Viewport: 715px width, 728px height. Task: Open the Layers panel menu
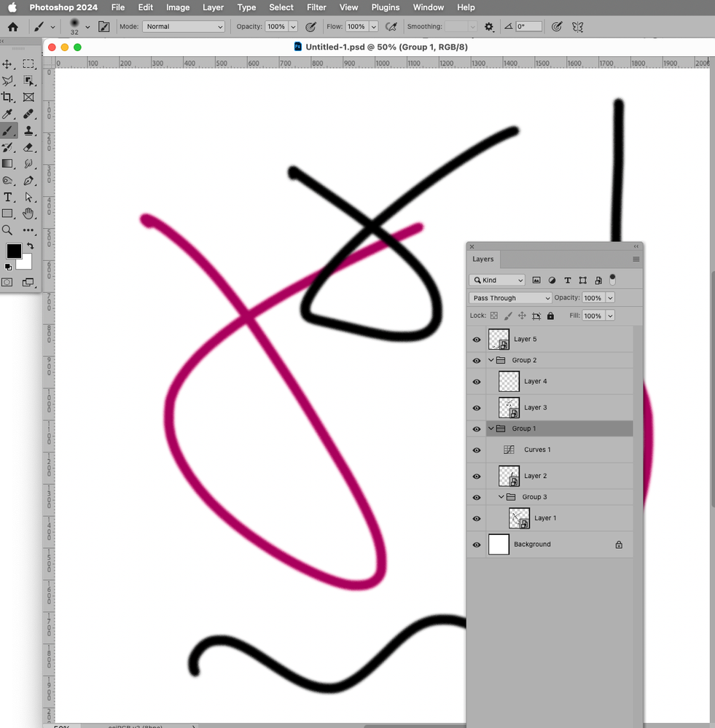point(635,259)
